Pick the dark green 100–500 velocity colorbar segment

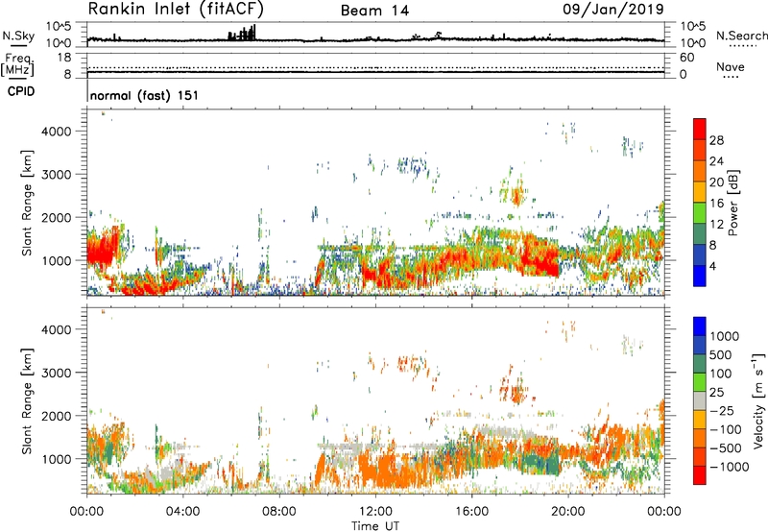700,364
